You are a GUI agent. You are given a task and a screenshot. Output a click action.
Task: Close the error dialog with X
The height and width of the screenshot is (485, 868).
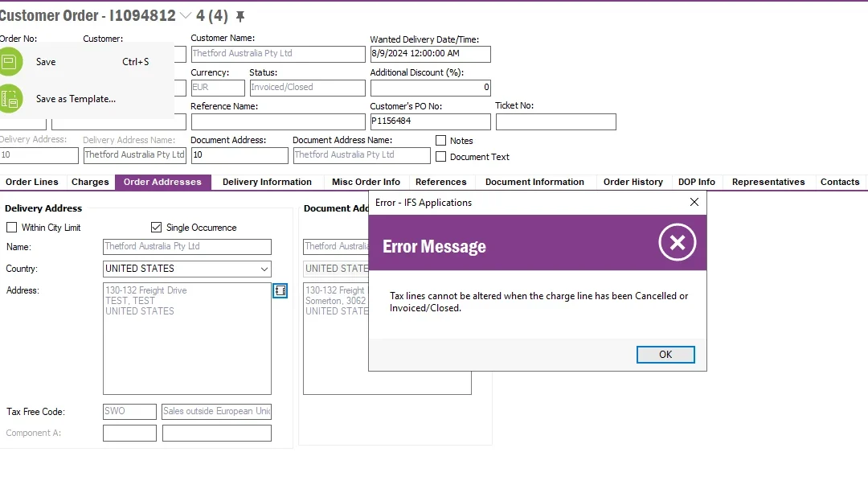point(694,203)
